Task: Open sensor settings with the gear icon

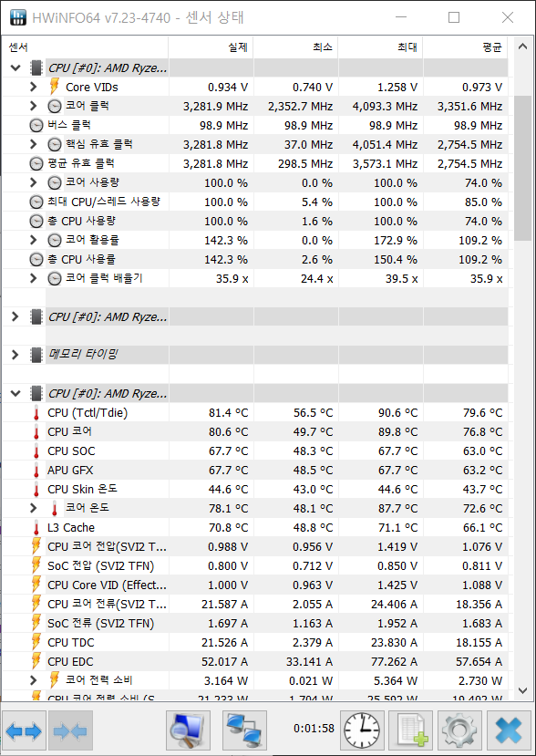Action: [459, 730]
